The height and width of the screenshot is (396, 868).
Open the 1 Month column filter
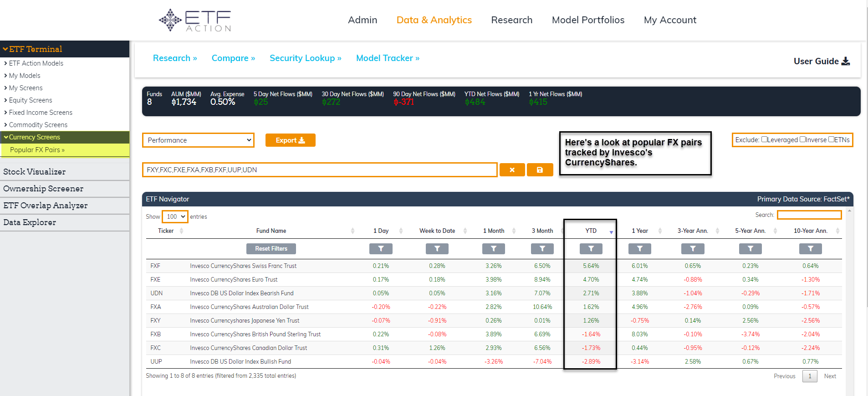click(494, 249)
